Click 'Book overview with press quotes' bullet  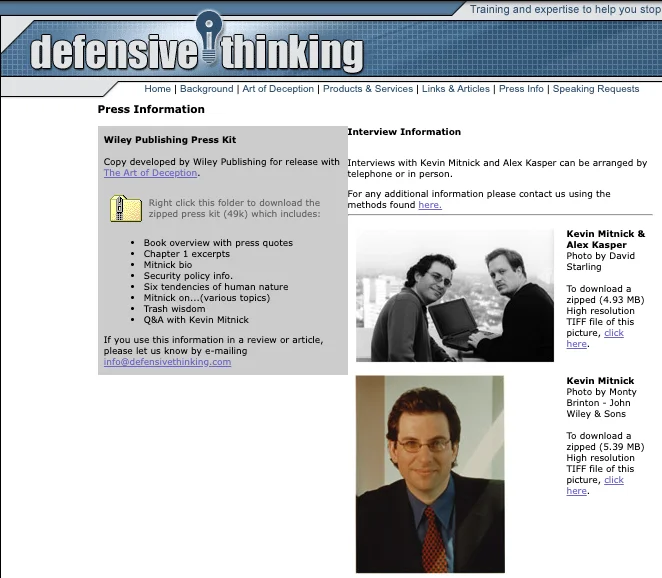coord(218,243)
